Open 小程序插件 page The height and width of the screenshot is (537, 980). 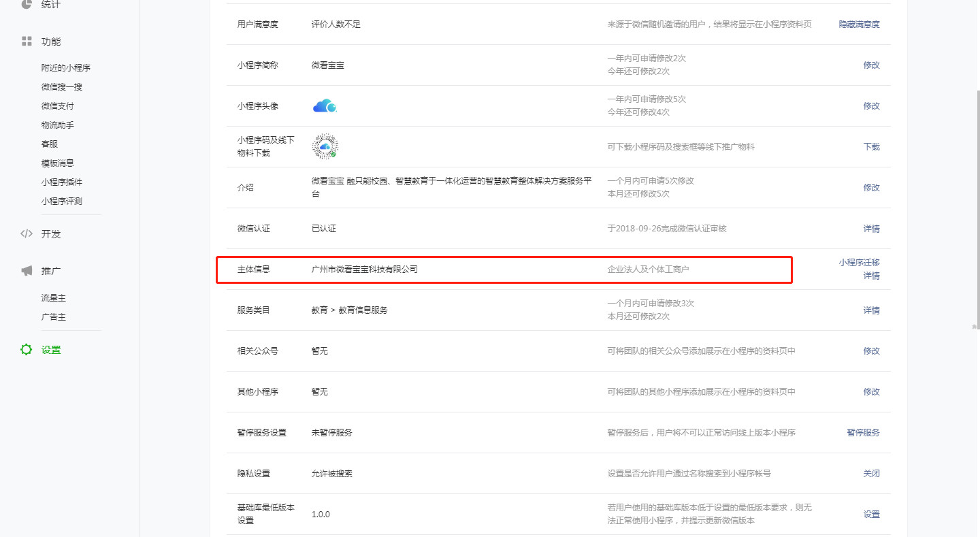(x=62, y=182)
